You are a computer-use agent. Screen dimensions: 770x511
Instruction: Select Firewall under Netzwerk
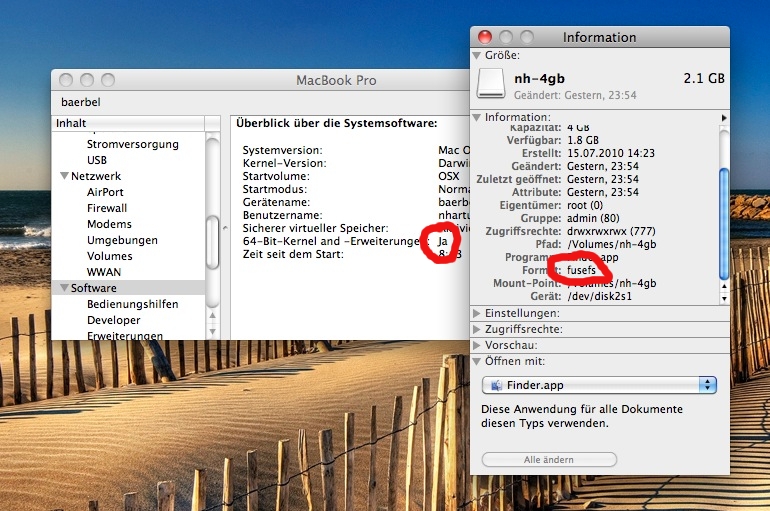(107, 208)
